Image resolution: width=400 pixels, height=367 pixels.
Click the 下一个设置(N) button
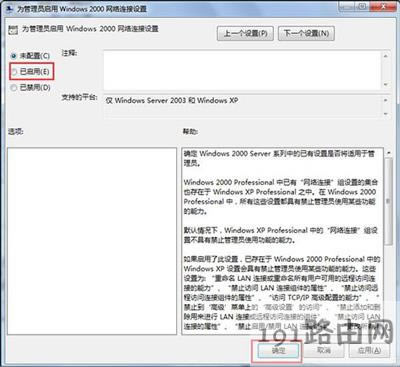click(x=306, y=33)
